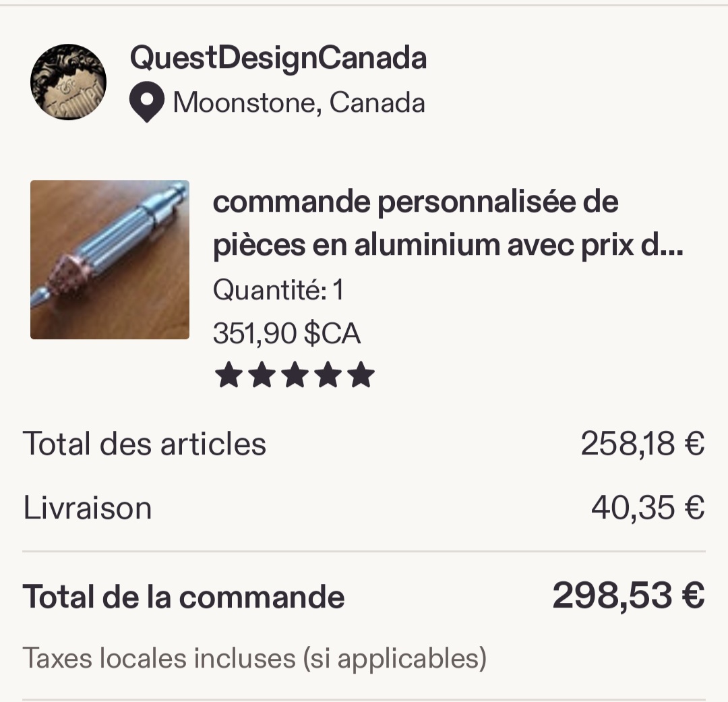Tap the Quantité: 1 text
The image size is (728, 702).
click(x=278, y=291)
